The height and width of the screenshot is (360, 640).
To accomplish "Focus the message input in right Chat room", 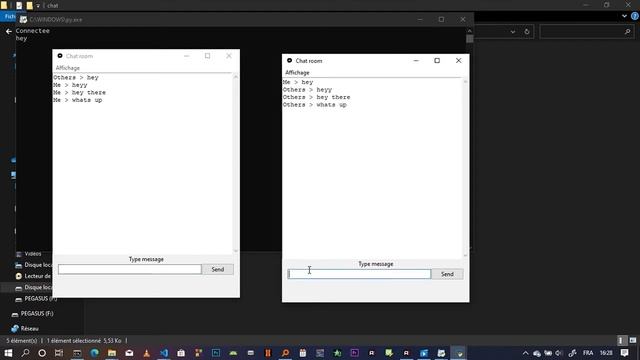I will click(x=359, y=274).
